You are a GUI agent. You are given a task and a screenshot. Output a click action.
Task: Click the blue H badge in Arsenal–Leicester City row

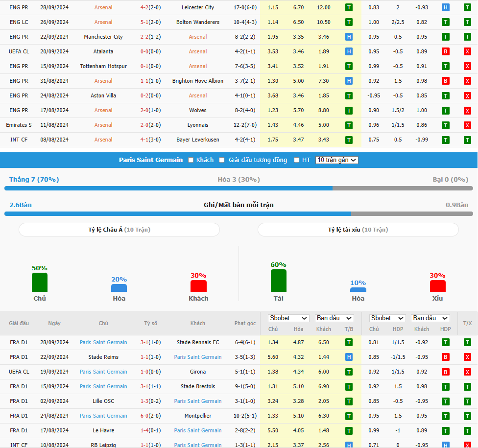[445, 7]
